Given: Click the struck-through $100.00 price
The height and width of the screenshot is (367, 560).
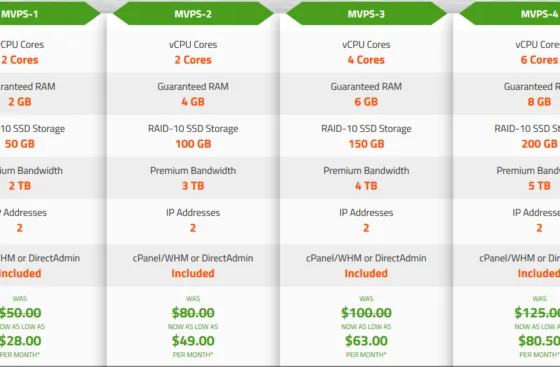Looking at the screenshot, I should coord(366,313).
